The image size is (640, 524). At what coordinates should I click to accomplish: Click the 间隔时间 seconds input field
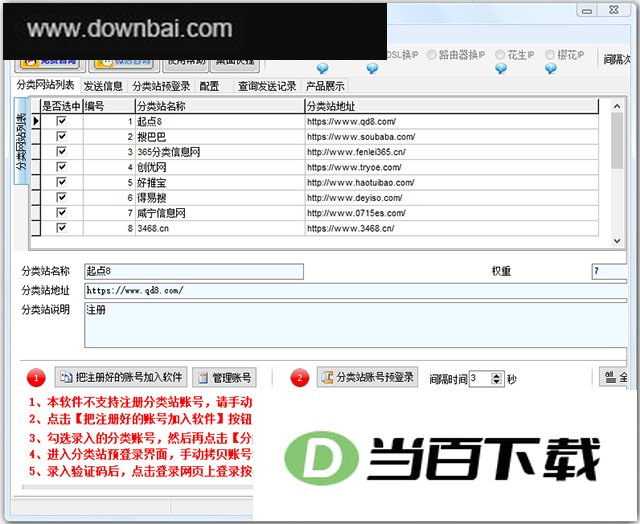[x=480, y=379]
